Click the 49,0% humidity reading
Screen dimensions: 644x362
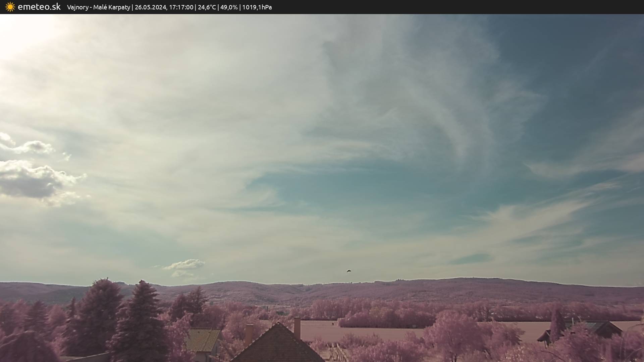click(x=229, y=7)
